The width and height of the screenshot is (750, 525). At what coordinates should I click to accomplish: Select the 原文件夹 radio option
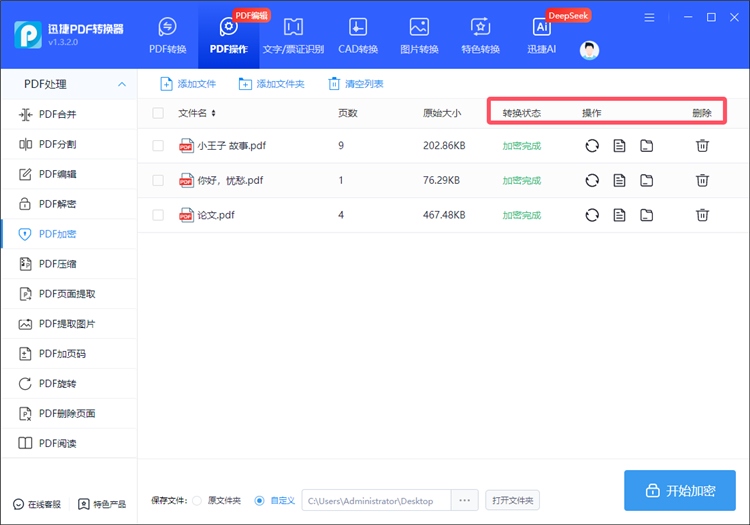pos(197,501)
